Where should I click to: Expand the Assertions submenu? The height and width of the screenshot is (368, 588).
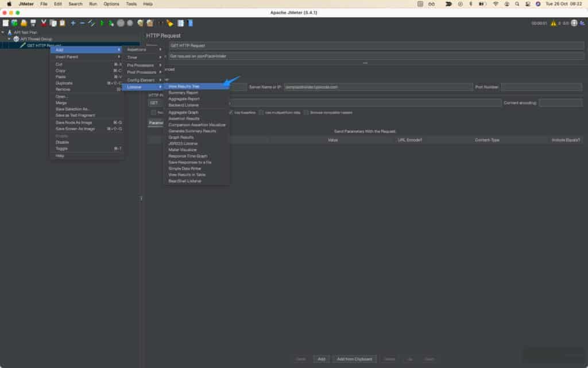(x=144, y=49)
